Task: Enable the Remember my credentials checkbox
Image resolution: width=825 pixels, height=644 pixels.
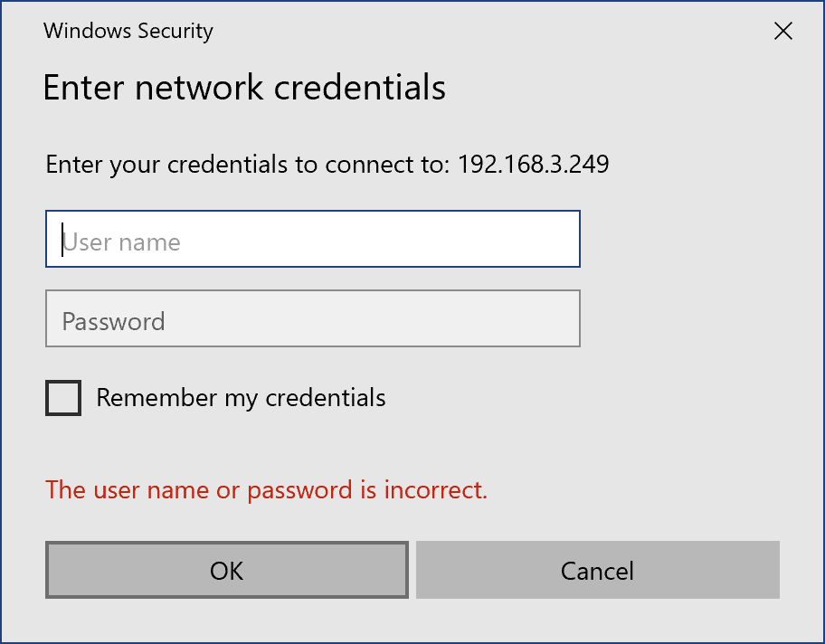Action: pyautogui.click(x=63, y=398)
